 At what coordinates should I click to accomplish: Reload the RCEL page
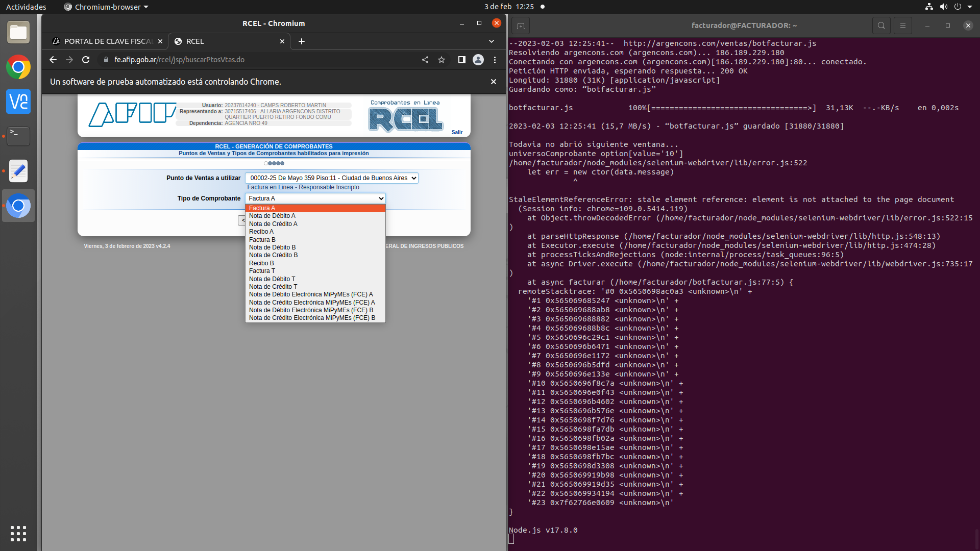pyautogui.click(x=86, y=60)
